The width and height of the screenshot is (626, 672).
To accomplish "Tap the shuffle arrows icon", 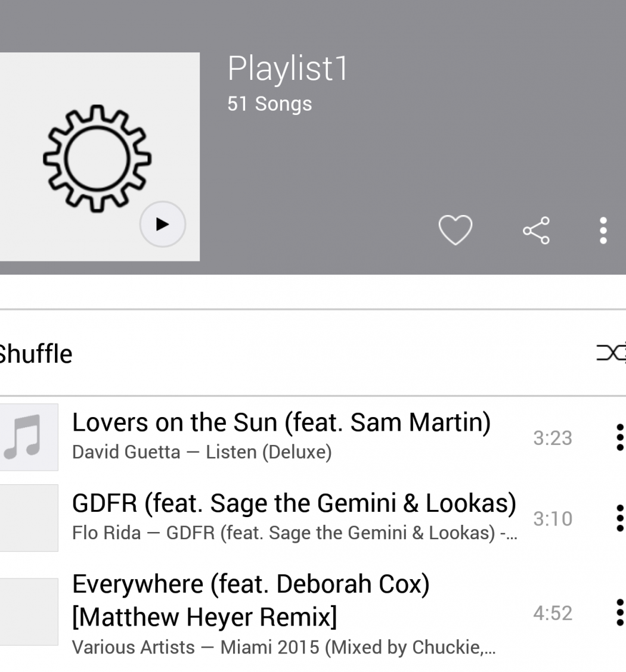I will (x=612, y=353).
